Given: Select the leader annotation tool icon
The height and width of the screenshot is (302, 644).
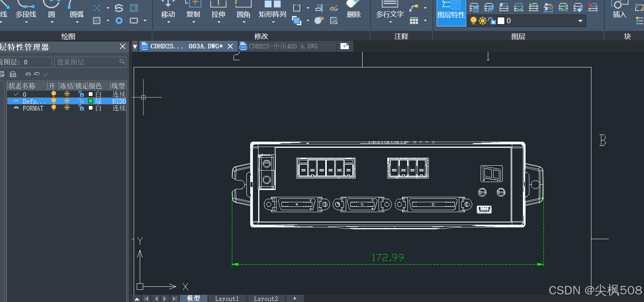Looking at the screenshot, I should pyautogui.click(x=414, y=8).
